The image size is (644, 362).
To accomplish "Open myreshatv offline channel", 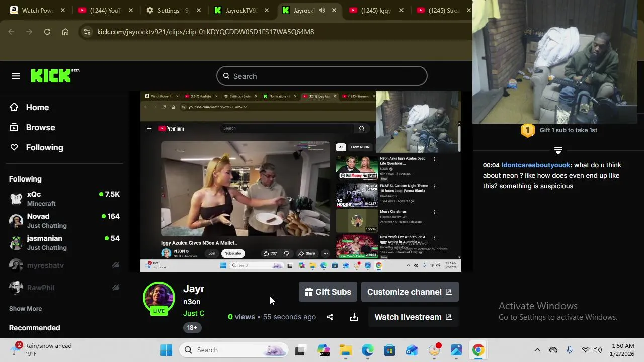I will tap(64, 265).
